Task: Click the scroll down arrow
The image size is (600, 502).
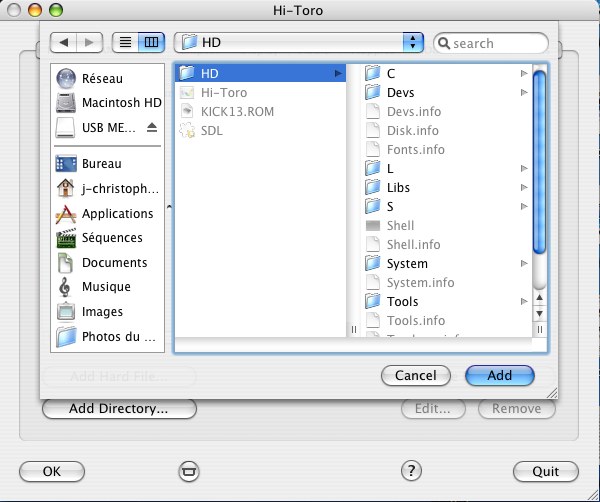Action: point(540,313)
